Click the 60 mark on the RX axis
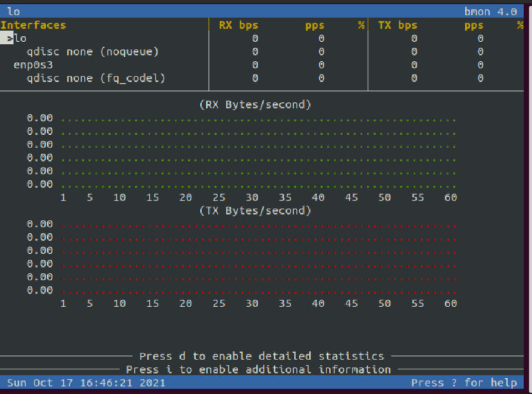Image resolution: width=532 pixels, height=394 pixels. (450, 197)
